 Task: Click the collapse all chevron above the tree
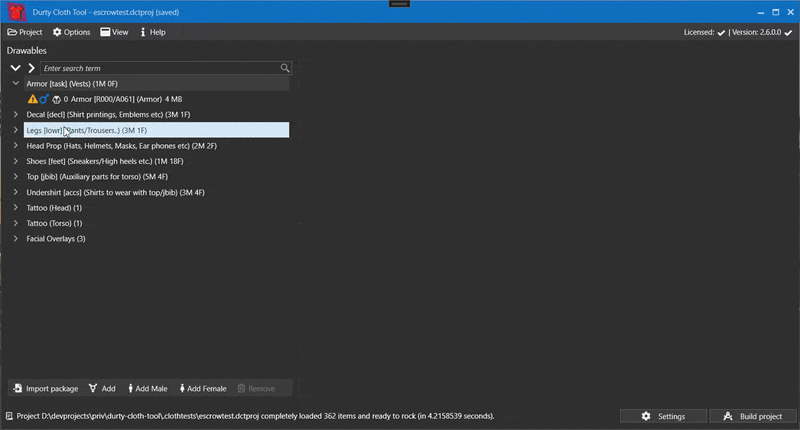15,68
